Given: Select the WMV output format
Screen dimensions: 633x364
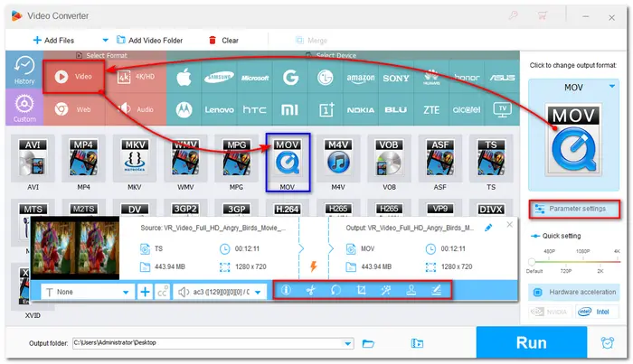Looking at the screenshot, I should (185, 163).
